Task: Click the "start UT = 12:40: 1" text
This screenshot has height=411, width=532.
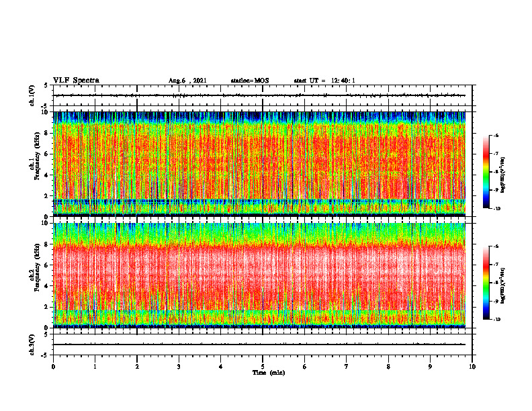Action: pyautogui.click(x=324, y=81)
